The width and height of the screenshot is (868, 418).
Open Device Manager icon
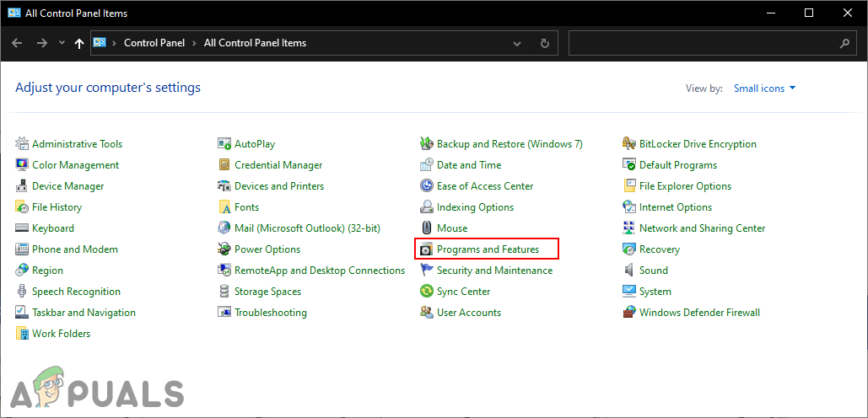click(x=22, y=186)
